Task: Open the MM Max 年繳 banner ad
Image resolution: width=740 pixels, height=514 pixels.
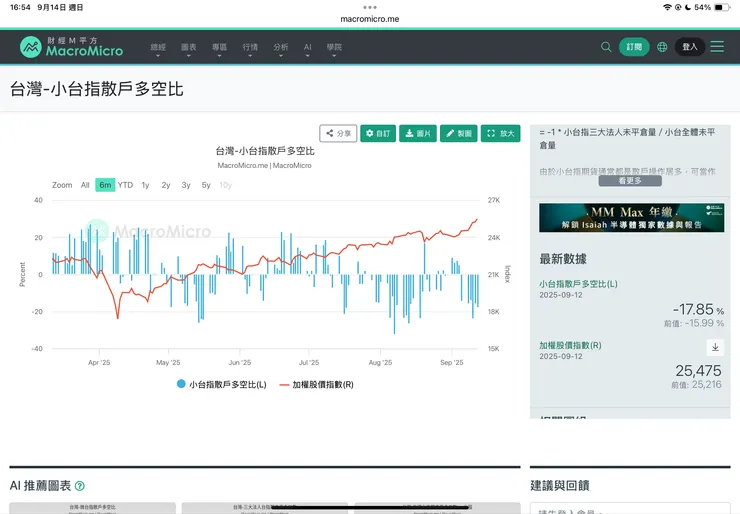Action: (631, 218)
